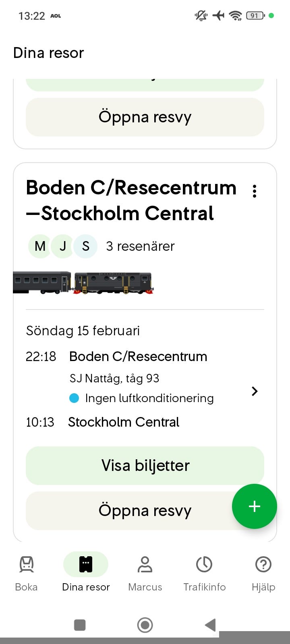This screenshot has width=290, height=644.
Task: Tap the green plus floating button
Action: point(254,506)
